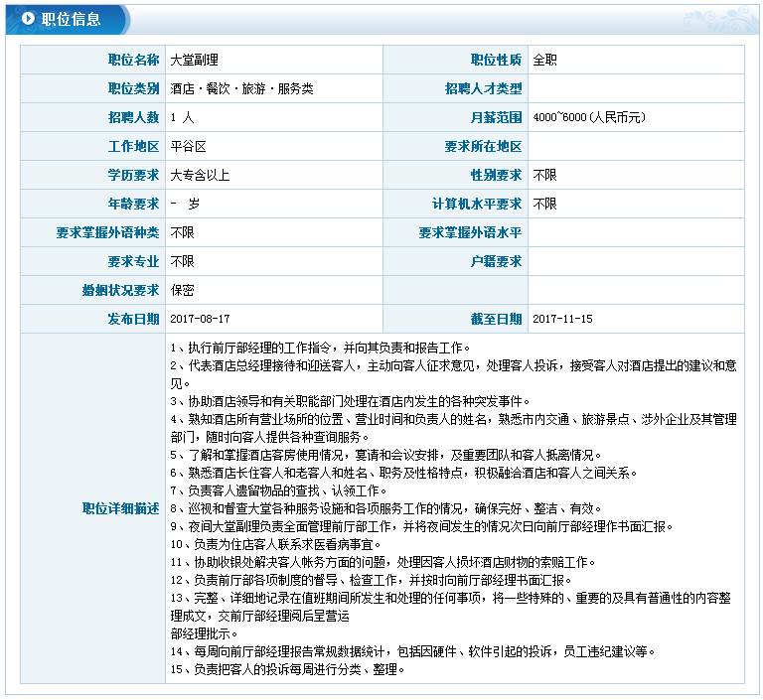Click the deadline date 2017-11-15
The width and height of the screenshot is (763, 700).
562,319
